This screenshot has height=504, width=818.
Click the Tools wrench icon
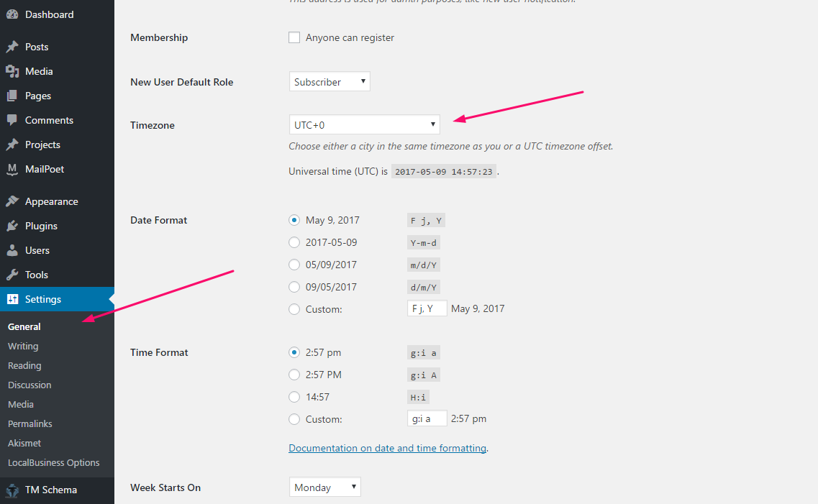click(x=12, y=275)
